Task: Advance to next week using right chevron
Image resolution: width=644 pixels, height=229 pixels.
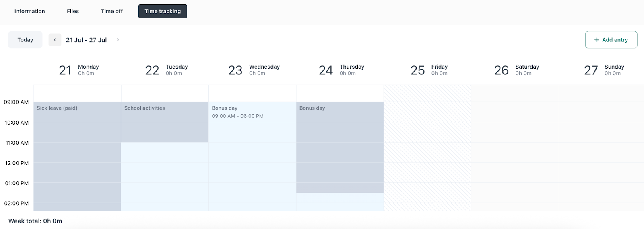Action: [x=118, y=40]
